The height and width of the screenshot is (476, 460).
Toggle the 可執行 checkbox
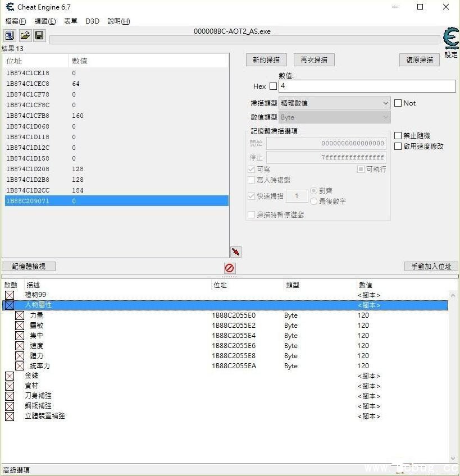pyautogui.click(x=361, y=170)
